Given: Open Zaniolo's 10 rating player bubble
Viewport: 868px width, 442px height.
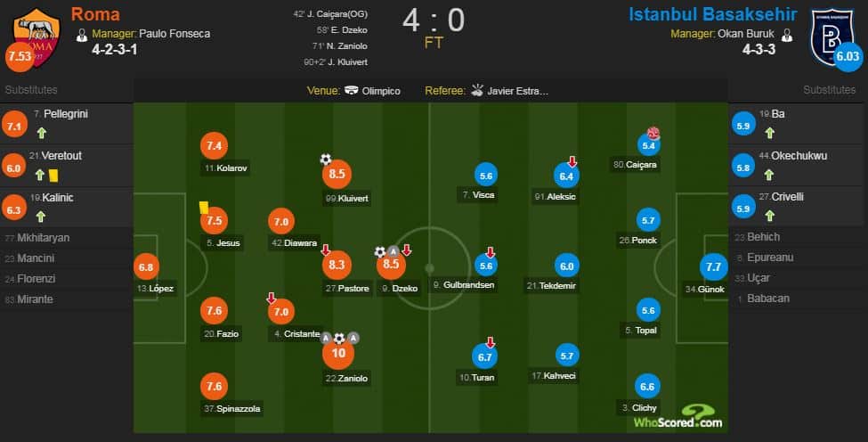Looking at the screenshot, I should pyautogui.click(x=338, y=354).
